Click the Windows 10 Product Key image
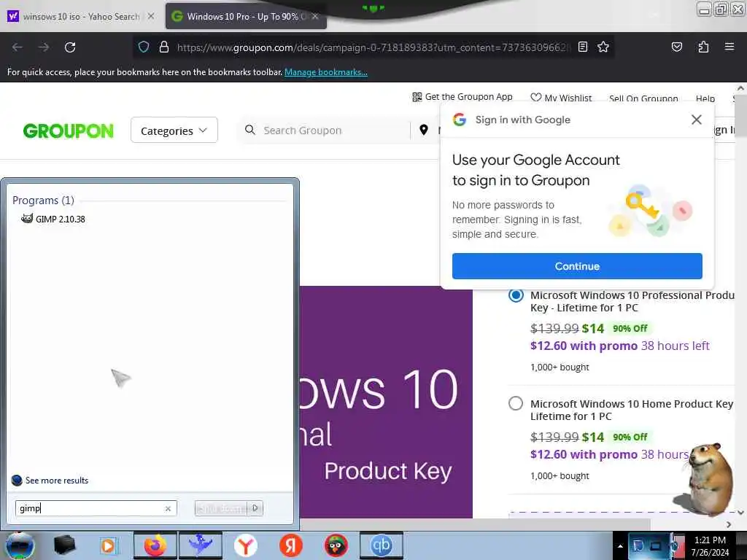Screen dimensions: 747x560 386,402
